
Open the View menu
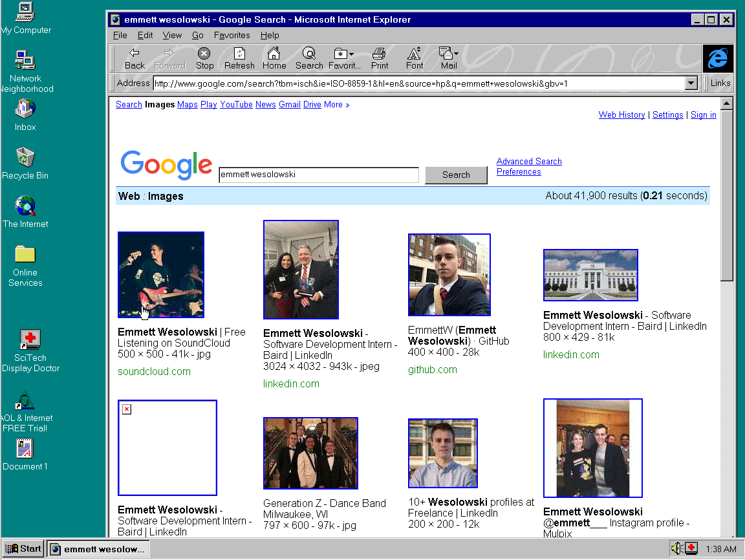(x=172, y=36)
